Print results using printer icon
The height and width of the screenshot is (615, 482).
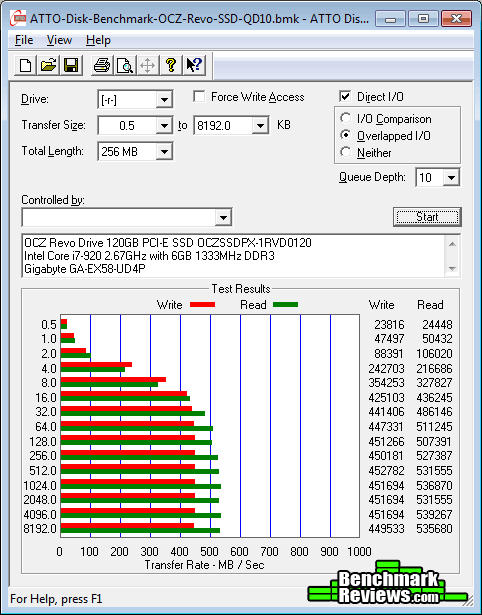coord(102,65)
